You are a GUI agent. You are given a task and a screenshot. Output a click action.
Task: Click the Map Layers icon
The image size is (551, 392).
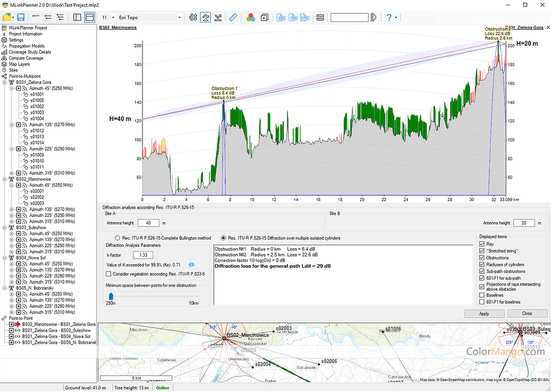(5, 64)
